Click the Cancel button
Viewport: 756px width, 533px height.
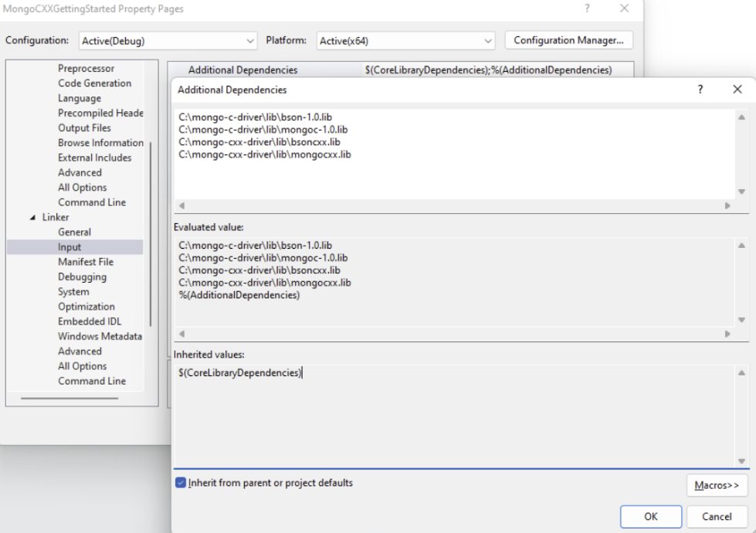click(717, 517)
